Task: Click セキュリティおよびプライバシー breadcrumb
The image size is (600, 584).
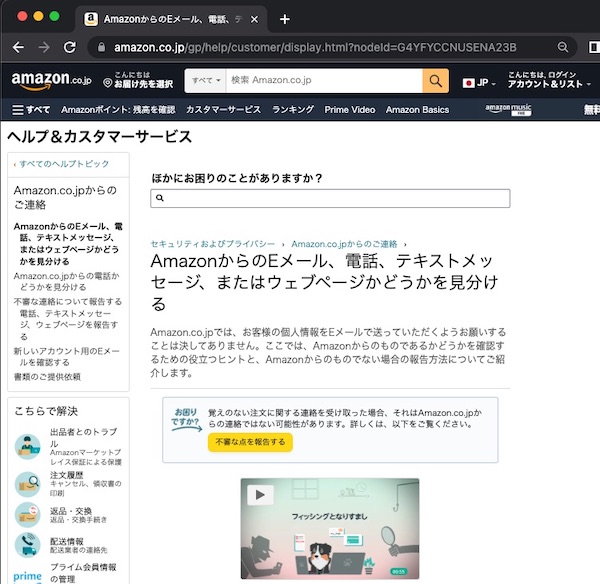Action: coord(213,244)
